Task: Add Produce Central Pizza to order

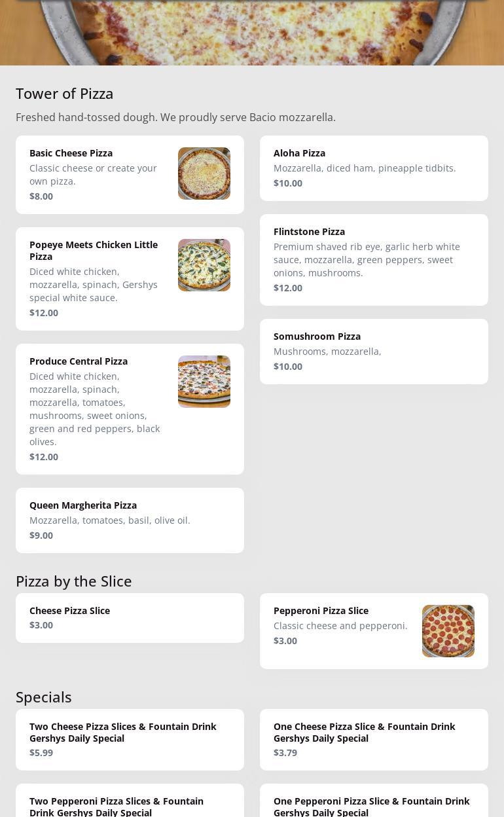Action: (x=130, y=409)
